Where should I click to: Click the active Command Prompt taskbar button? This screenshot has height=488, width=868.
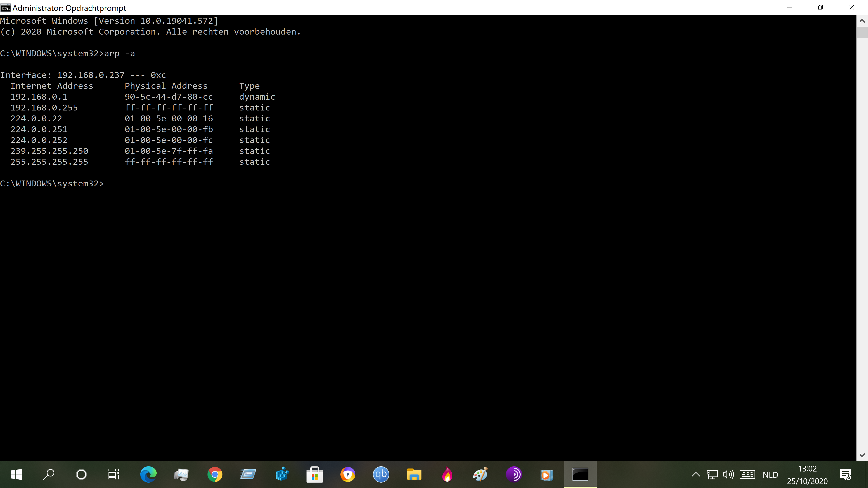[580, 474]
